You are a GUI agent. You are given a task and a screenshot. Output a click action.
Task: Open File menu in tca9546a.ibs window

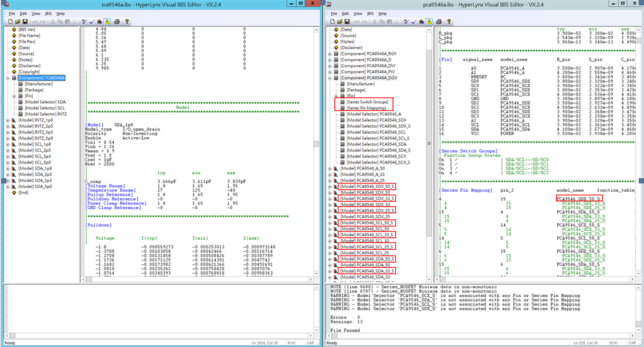click(12, 13)
